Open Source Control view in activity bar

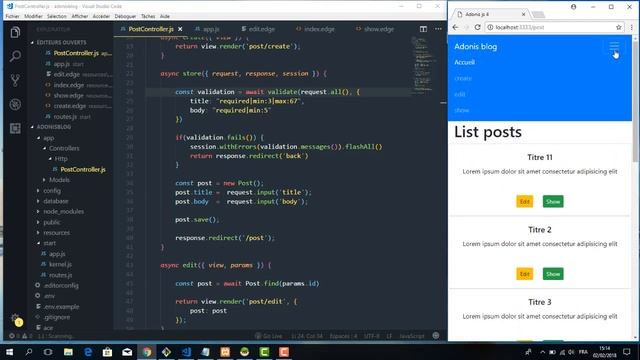15,80
